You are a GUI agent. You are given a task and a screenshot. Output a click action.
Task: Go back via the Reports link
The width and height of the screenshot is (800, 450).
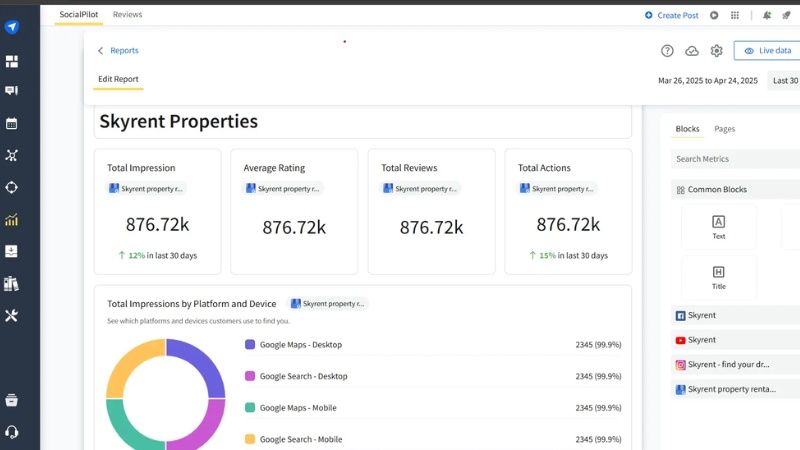(124, 51)
